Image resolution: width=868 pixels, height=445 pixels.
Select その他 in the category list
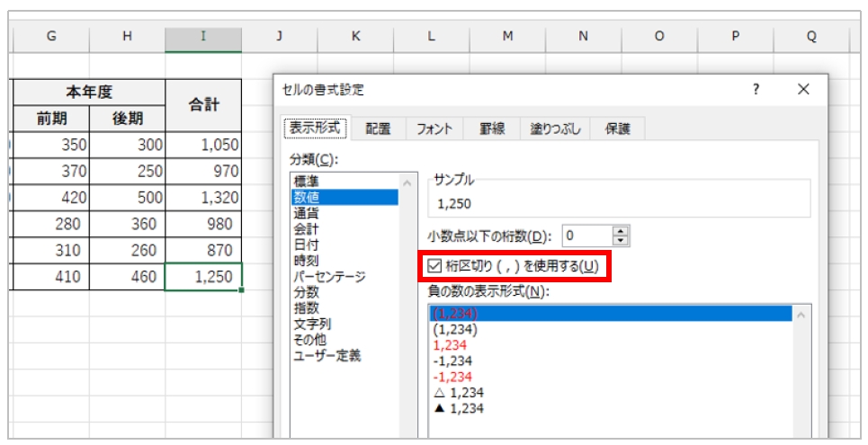pyautogui.click(x=345, y=339)
